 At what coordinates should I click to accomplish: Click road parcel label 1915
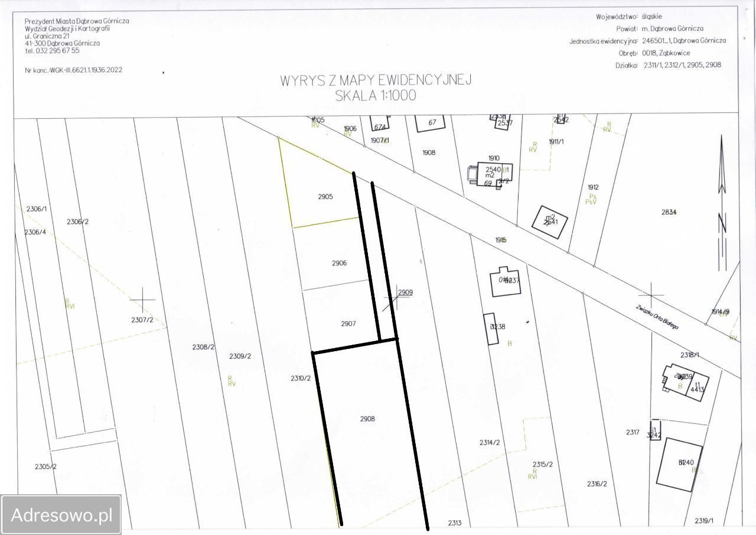click(x=501, y=239)
